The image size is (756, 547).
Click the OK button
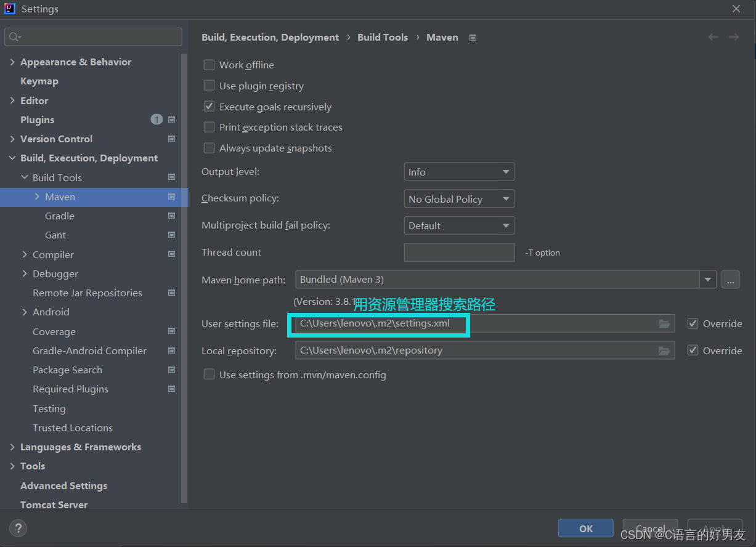(x=586, y=529)
